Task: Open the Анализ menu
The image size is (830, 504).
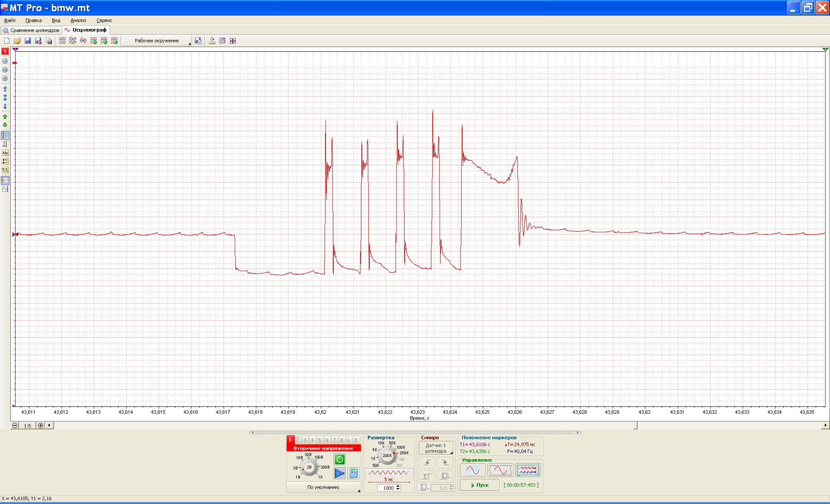Action: point(78,20)
